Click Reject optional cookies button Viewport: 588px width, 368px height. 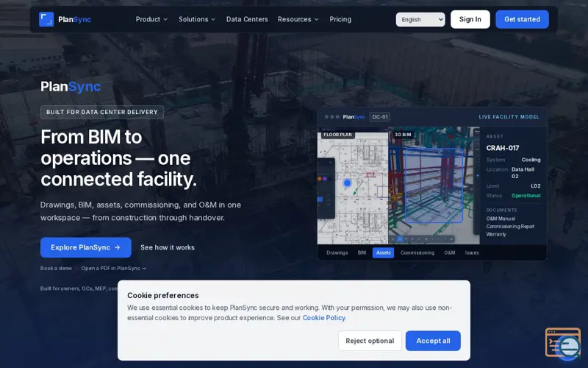tap(370, 341)
